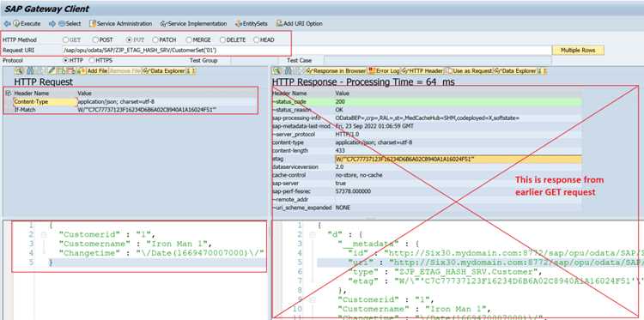Click details icon in HTTP Request toolbar
The image size is (644, 320).
click(x=19, y=71)
